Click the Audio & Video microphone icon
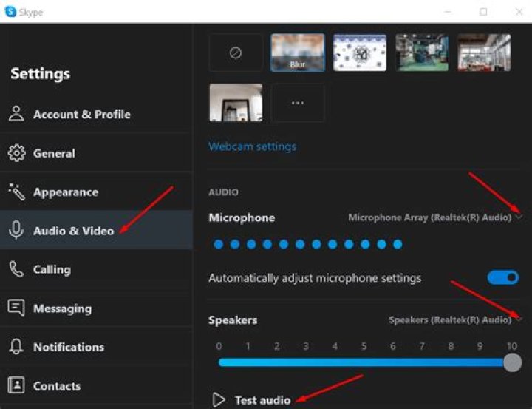Image resolution: width=532 pixels, height=409 pixels. point(16,230)
